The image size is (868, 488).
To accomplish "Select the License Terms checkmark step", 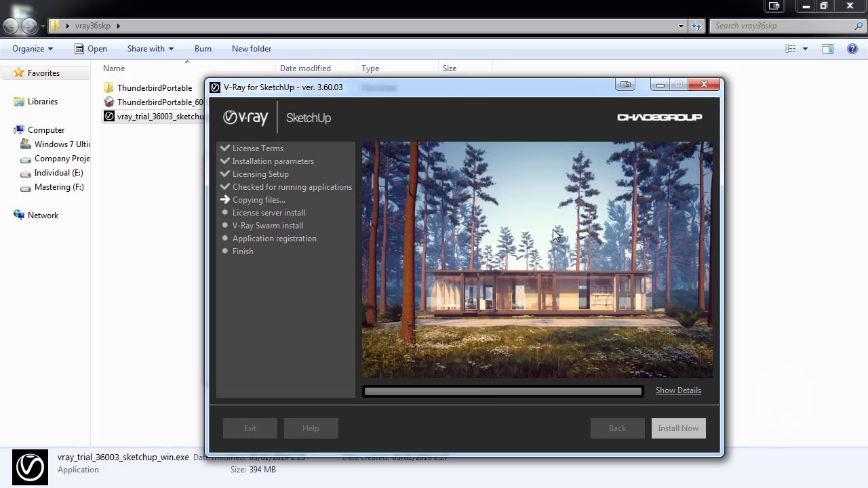I will (x=225, y=148).
